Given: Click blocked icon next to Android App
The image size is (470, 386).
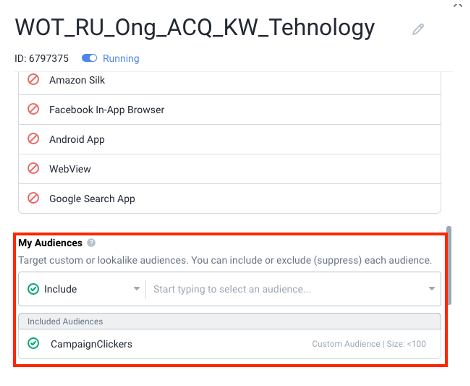Looking at the screenshot, I should click(x=33, y=139).
